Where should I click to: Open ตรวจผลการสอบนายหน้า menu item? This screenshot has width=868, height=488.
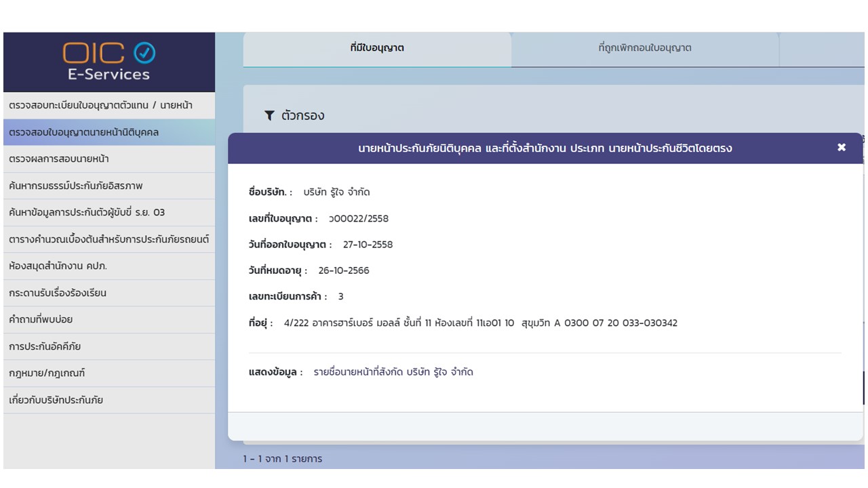(x=109, y=159)
